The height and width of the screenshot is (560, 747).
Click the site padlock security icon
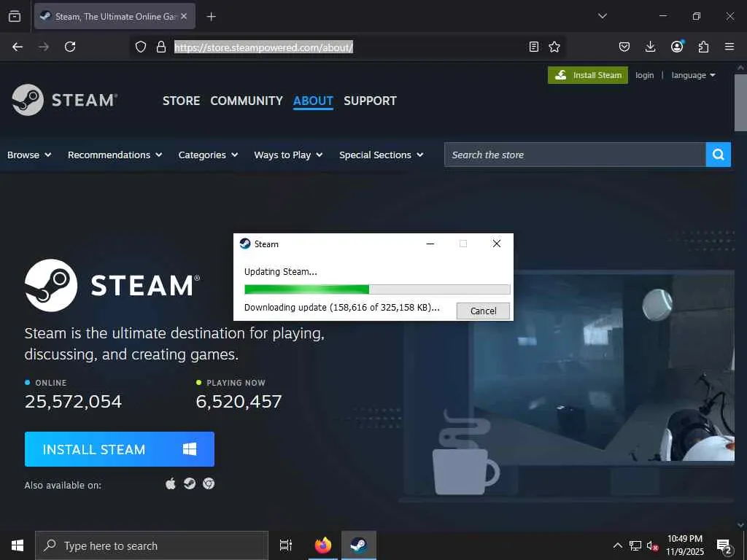[x=161, y=47]
